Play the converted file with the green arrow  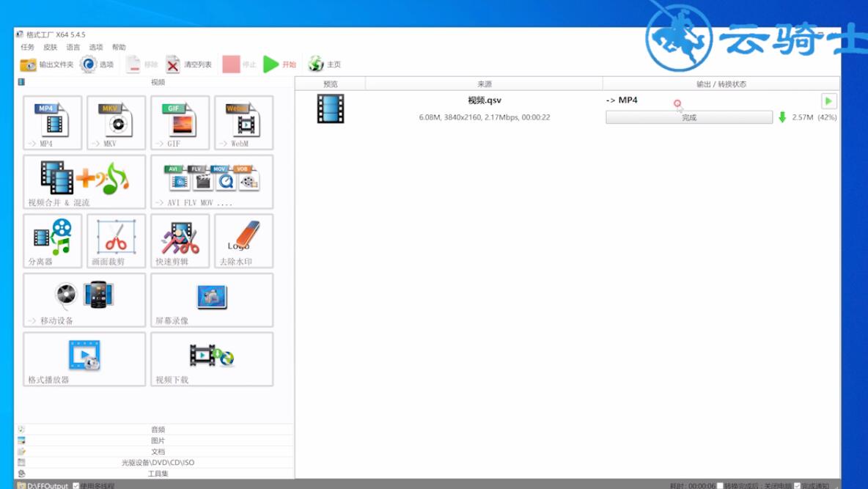click(x=828, y=100)
